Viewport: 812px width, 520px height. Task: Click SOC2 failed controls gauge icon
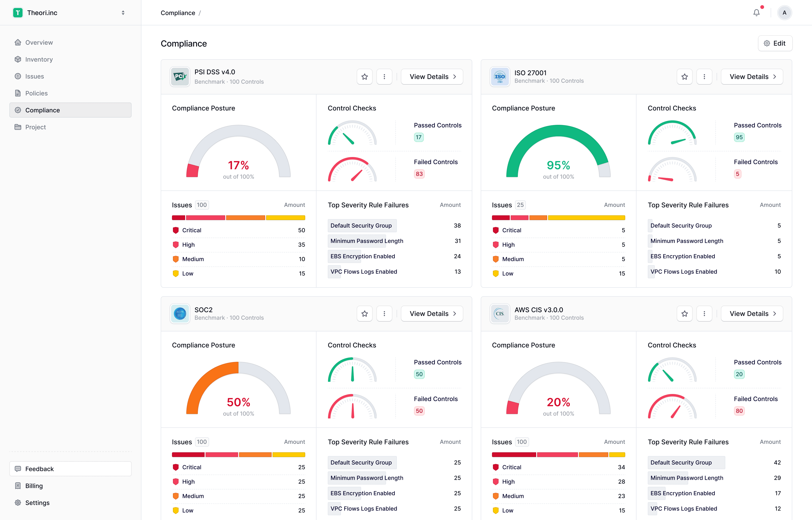352,406
